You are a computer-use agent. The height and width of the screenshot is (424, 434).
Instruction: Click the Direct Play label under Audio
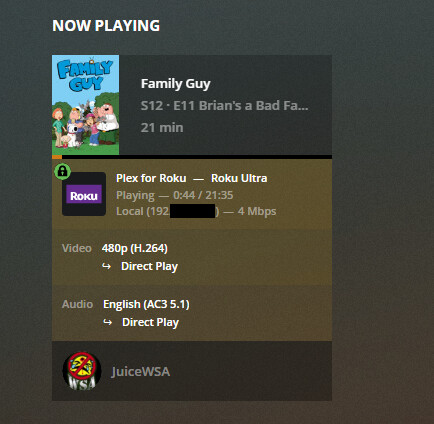150,322
